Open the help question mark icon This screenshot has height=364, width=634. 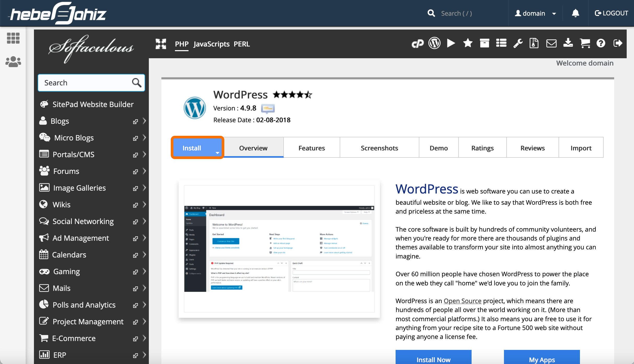click(x=601, y=43)
